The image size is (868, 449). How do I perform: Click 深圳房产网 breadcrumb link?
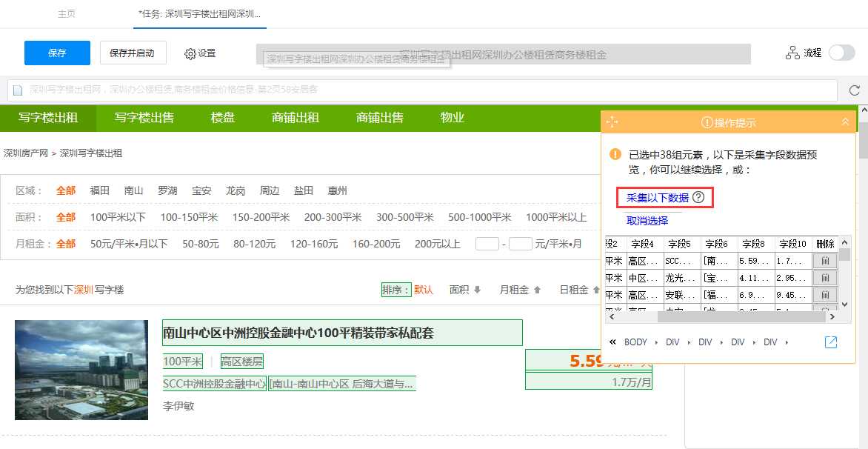(25, 153)
